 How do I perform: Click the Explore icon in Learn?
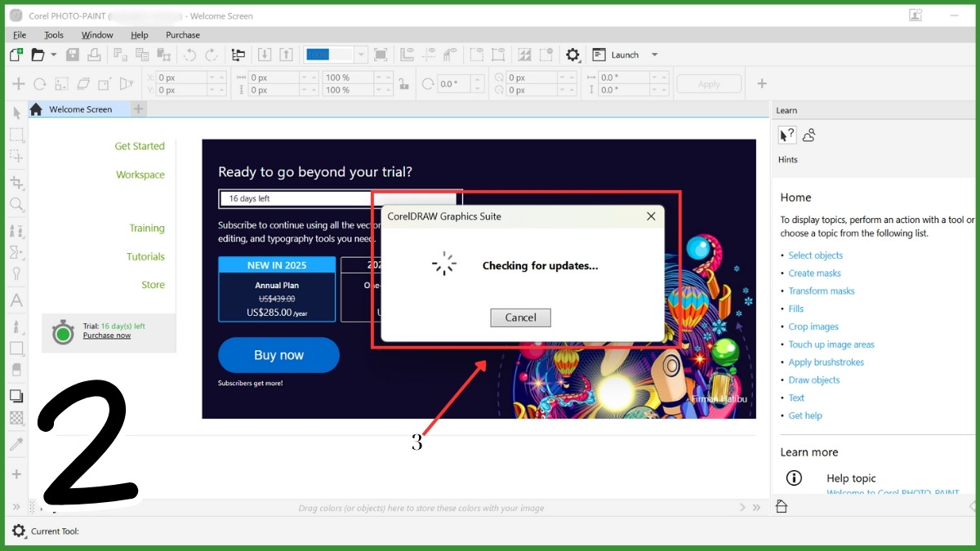coord(809,136)
